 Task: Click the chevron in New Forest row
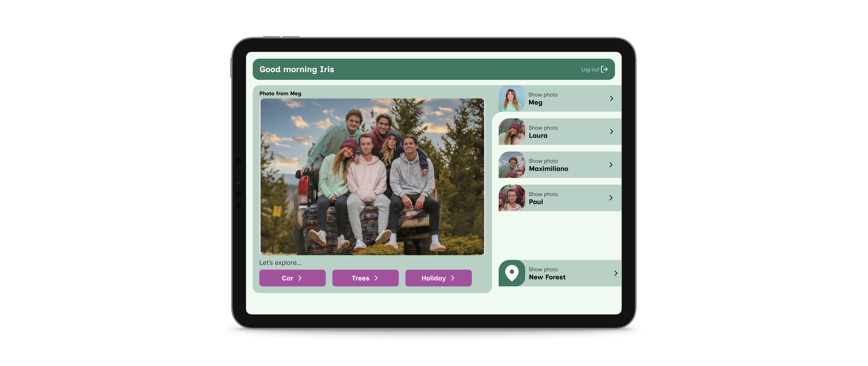coord(616,273)
